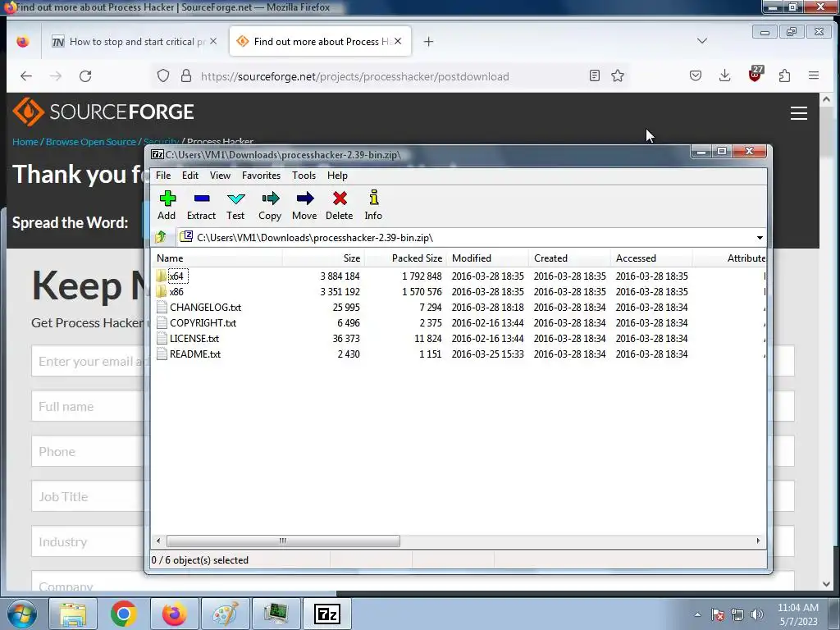The height and width of the screenshot is (630, 840).
Task: Follow the Home breadcrumb link
Action: [x=25, y=141]
